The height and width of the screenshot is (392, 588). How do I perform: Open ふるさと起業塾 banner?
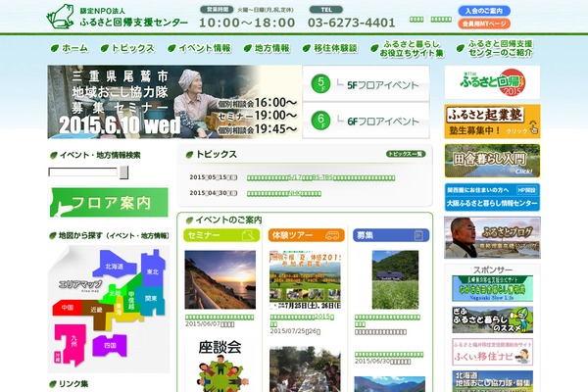pyautogui.click(x=492, y=122)
